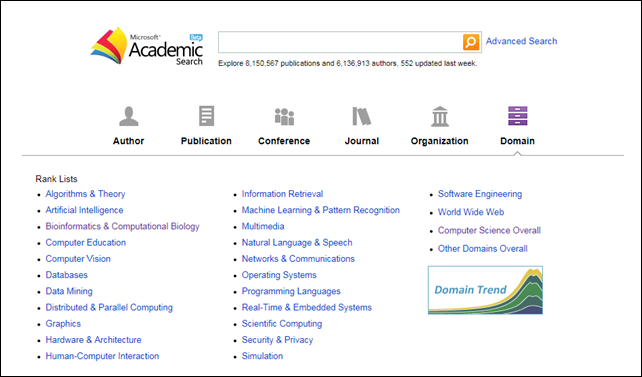Focus the main search input box
642x377 pixels.
pos(340,42)
